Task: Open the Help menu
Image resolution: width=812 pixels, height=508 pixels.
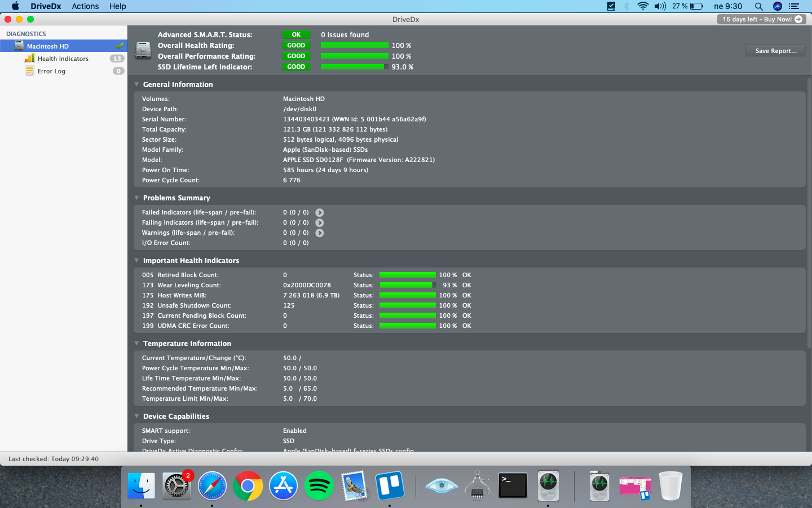Action: click(118, 6)
